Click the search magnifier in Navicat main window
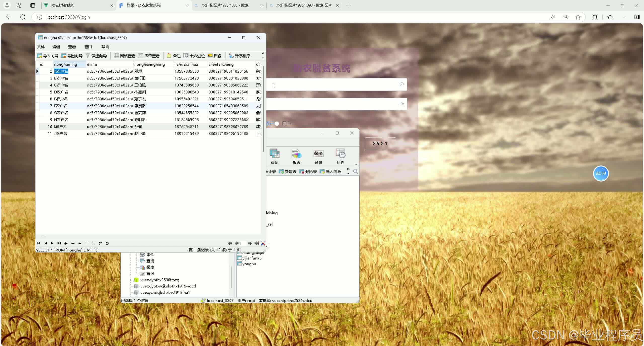The height and width of the screenshot is (346, 644). (x=355, y=171)
